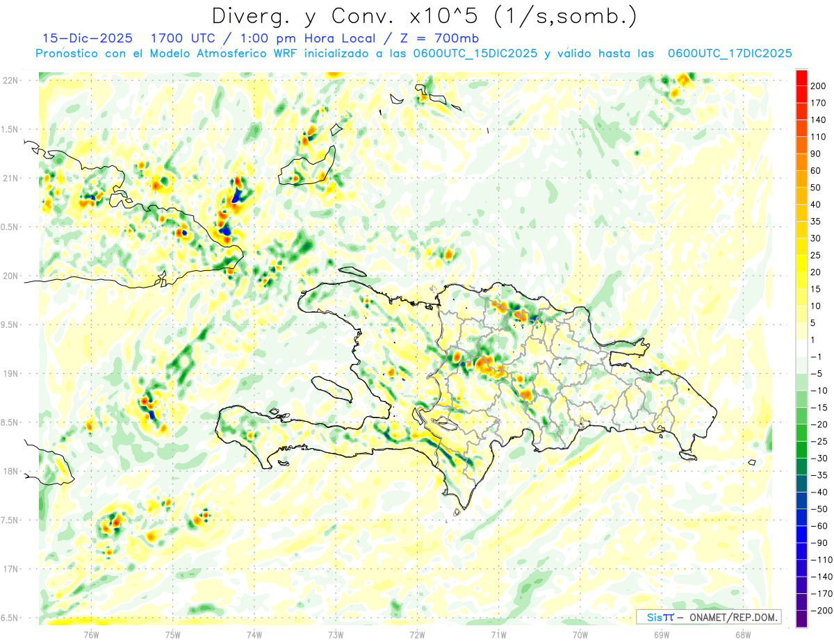Screen dimensions: 834x644
Task: Click the 7.5N latitude tick label
Action: tap(10, 521)
